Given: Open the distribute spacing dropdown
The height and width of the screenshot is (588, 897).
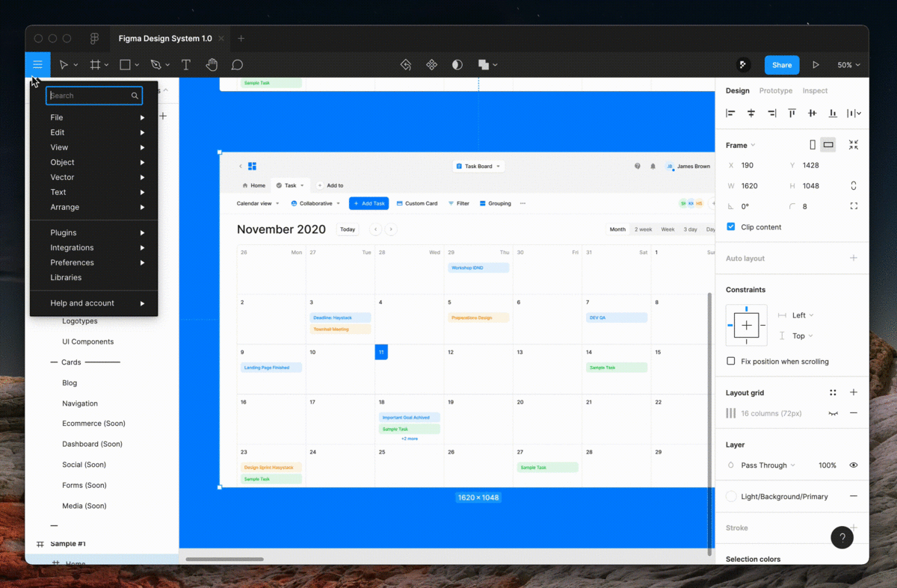Looking at the screenshot, I should pyautogui.click(x=854, y=114).
